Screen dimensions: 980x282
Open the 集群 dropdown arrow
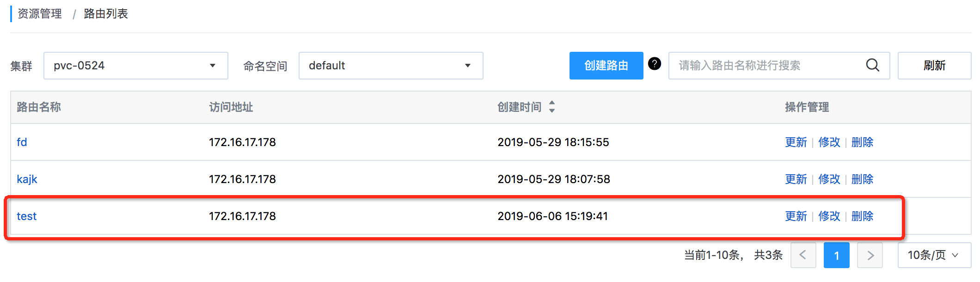point(213,66)
